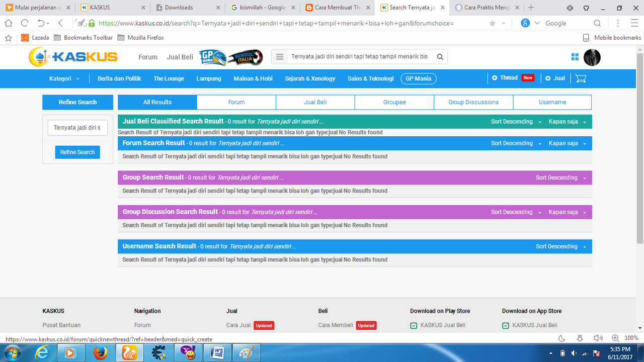The height and width of the screenshot is (362, 644).
Task: Open the Lazada bookmark
Action: point(35,38)
